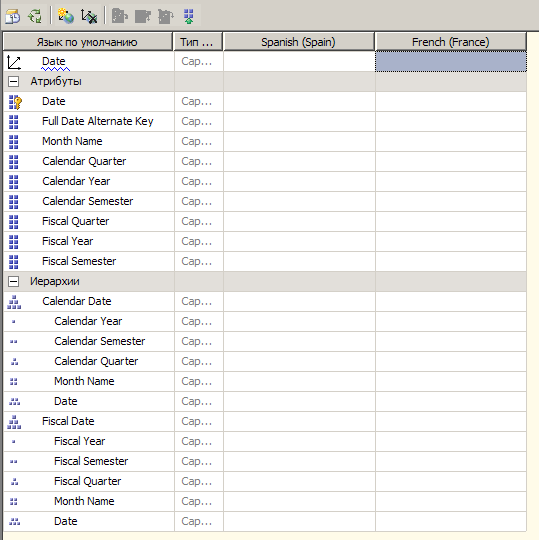This screenshot has width=539, height=540.
Task: Click the Calendar Date hierarchy icon
Action: 14,302
